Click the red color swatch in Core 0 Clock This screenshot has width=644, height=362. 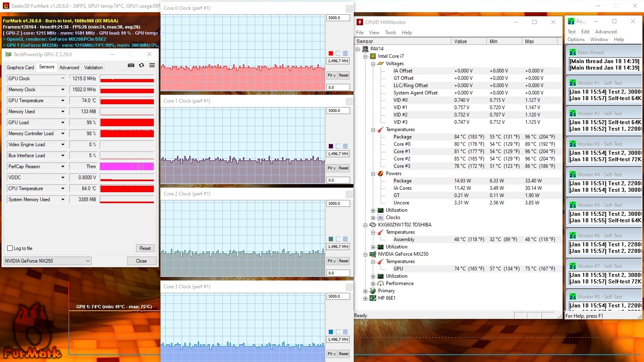(331, 53)
